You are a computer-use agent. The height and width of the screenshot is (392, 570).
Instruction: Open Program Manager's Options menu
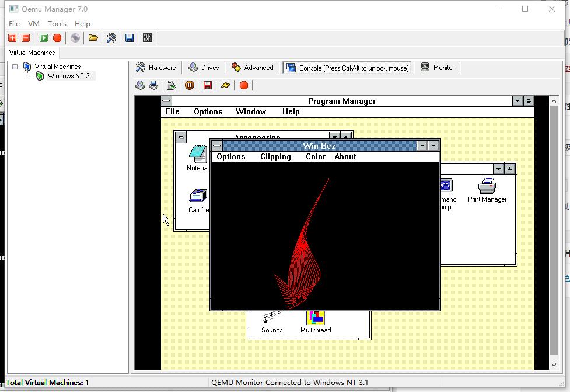tap(208, 111)
